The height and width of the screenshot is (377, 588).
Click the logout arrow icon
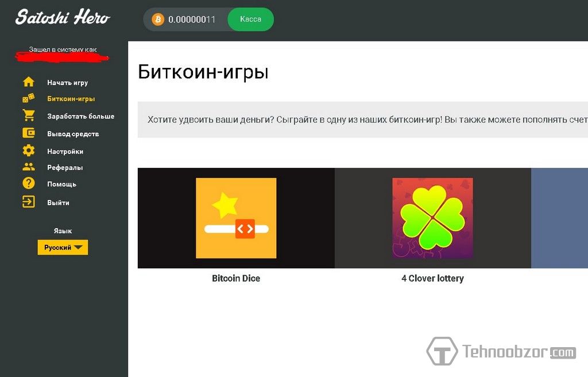click(28, 202)
